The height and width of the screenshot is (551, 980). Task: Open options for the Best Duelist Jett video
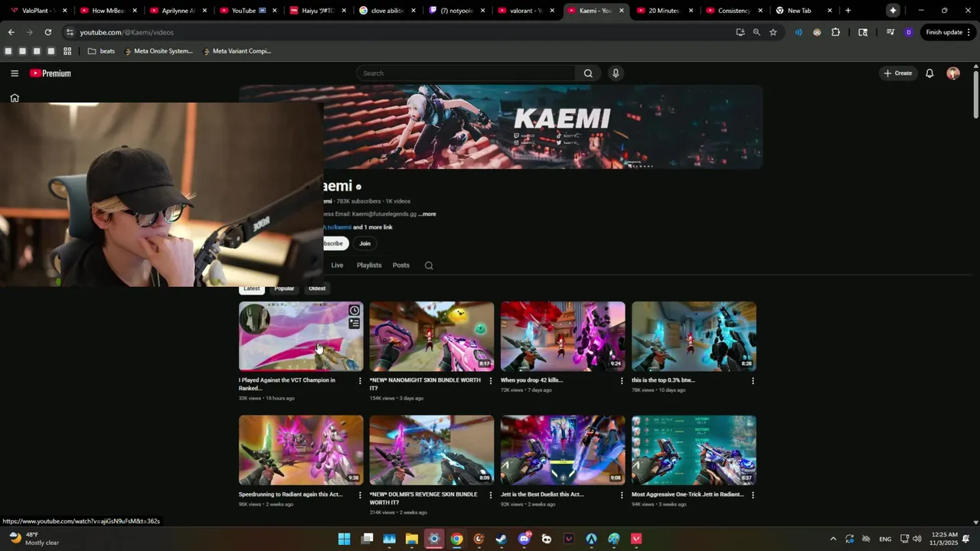click(x=622, y=495)
